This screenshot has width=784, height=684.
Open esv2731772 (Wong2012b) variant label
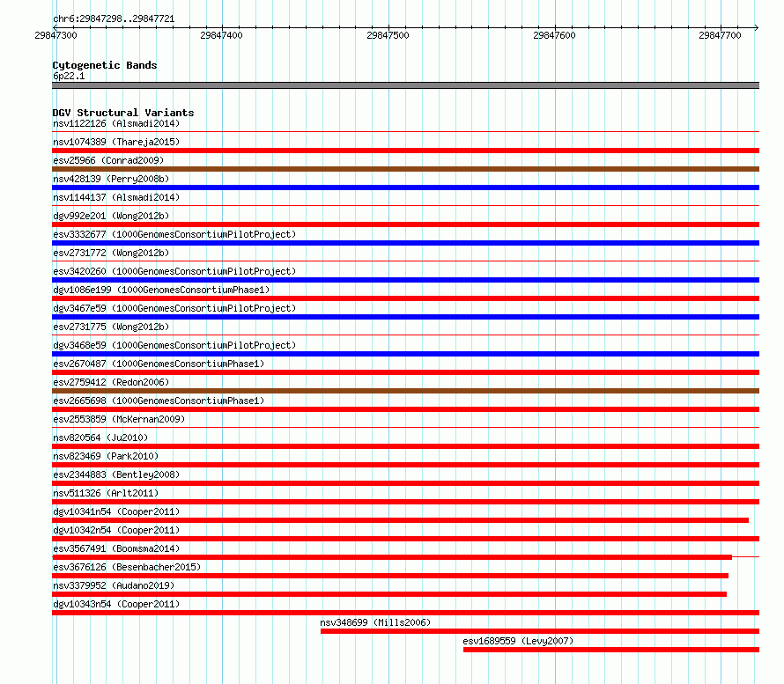click(x=111, y=253)
